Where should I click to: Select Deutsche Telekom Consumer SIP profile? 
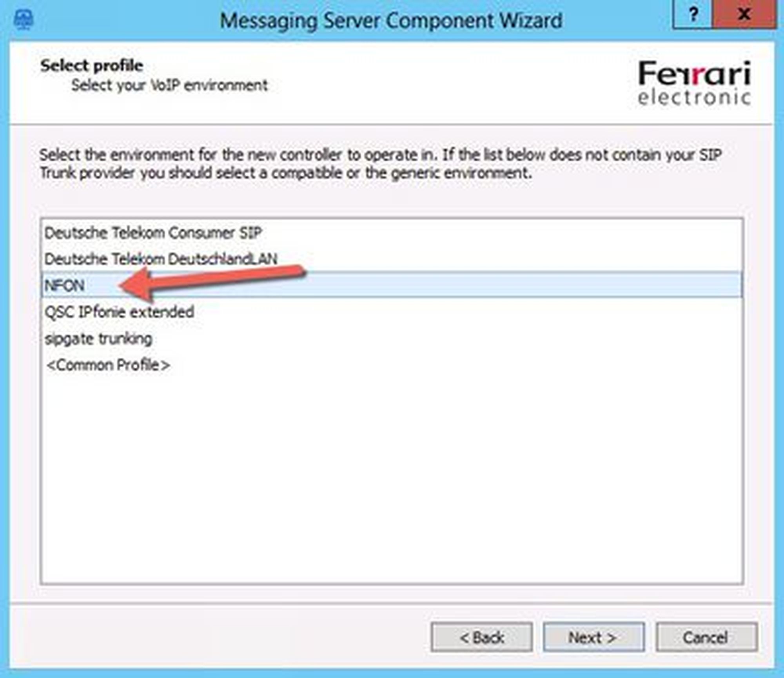coord(153,233)
